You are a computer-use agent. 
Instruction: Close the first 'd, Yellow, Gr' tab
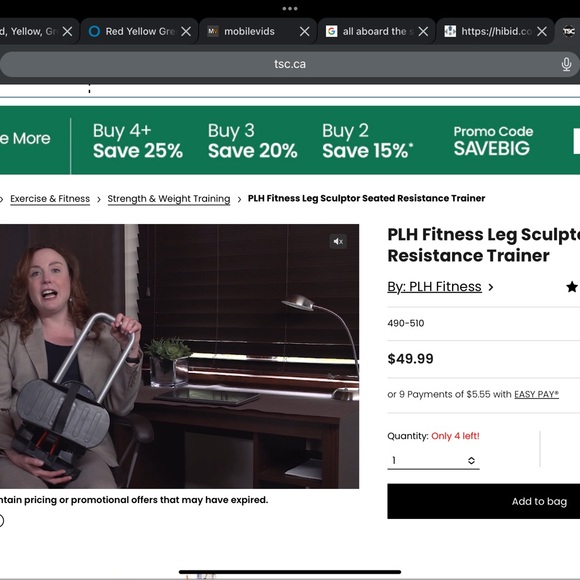(x=67, y=31)
